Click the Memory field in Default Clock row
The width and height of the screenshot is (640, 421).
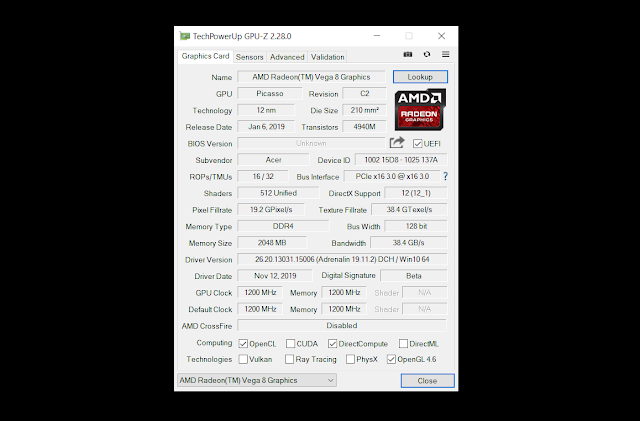[x=344, y=309]
